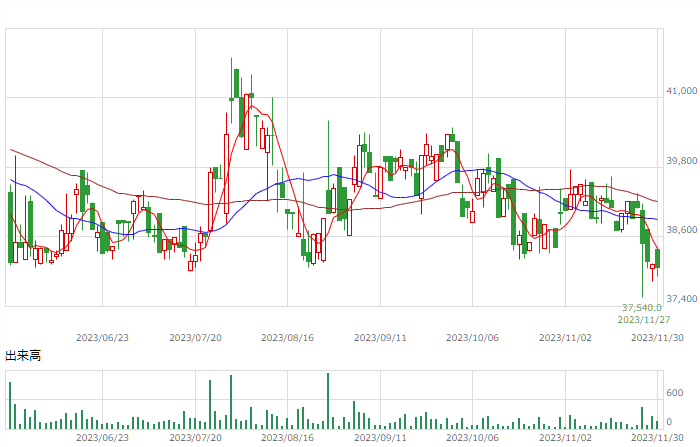Click the 2023/11/27 low date annotation
The height and width of the screenshot is (447, 700).
coord(644,320)
